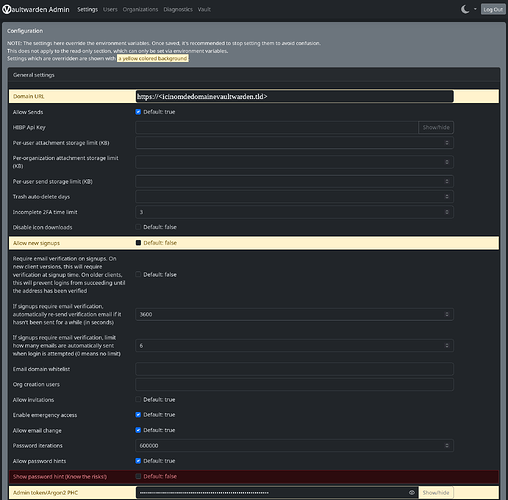Enable require email verification on signups
The image size is (508, 500).
click(138, 274)
